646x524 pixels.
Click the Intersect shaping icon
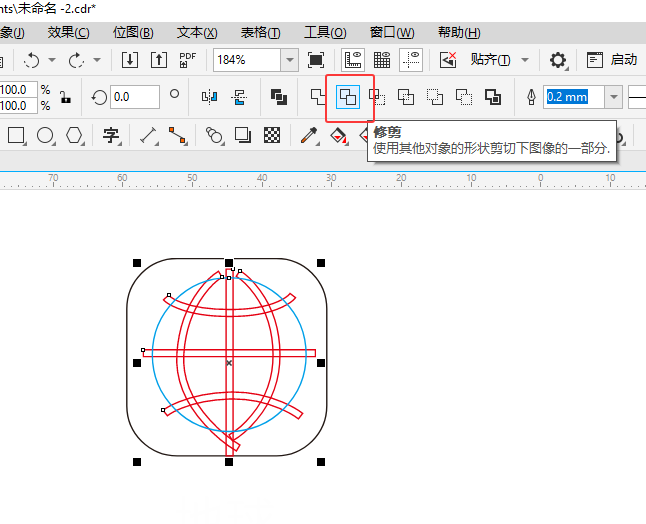coord(377,97)
